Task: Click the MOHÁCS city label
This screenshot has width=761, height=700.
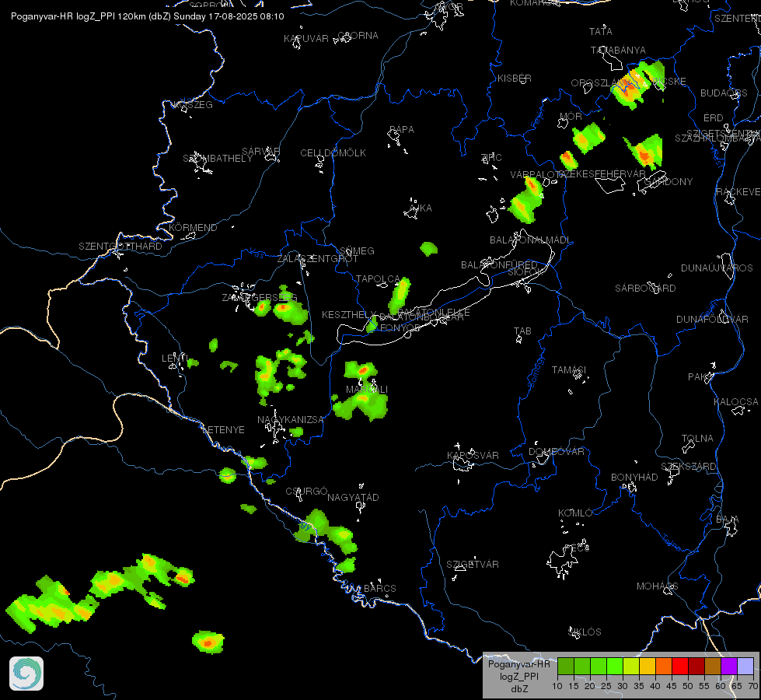Action: 657,586
